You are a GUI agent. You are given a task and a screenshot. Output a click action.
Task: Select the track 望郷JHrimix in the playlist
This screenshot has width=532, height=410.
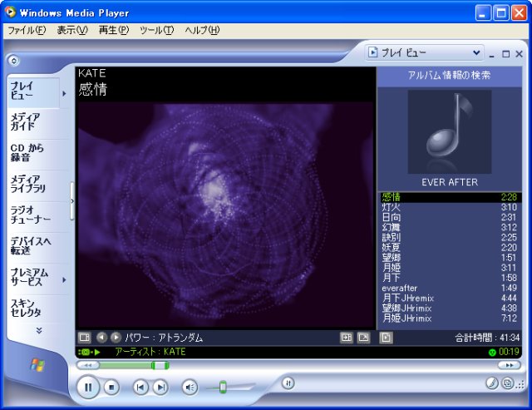point(450,309)
